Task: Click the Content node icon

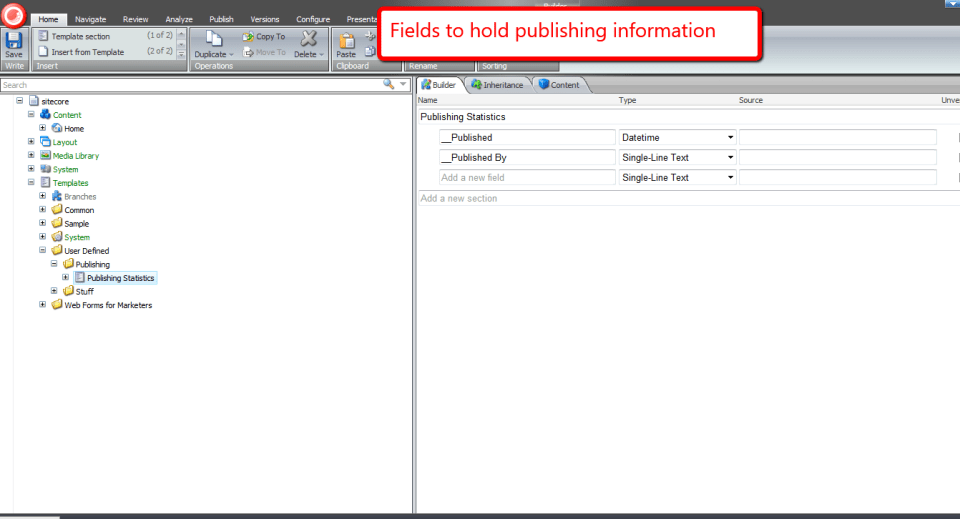Action: [45, 114]
